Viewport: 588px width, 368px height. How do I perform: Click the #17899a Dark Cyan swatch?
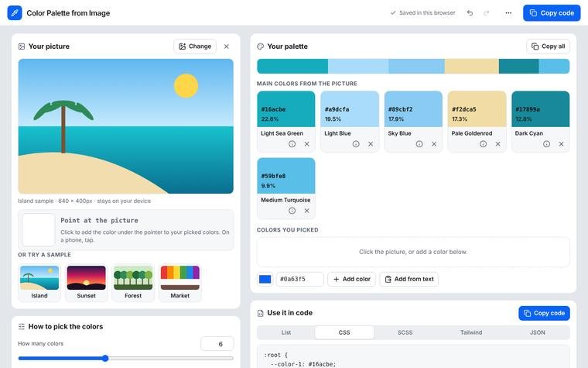540,109
